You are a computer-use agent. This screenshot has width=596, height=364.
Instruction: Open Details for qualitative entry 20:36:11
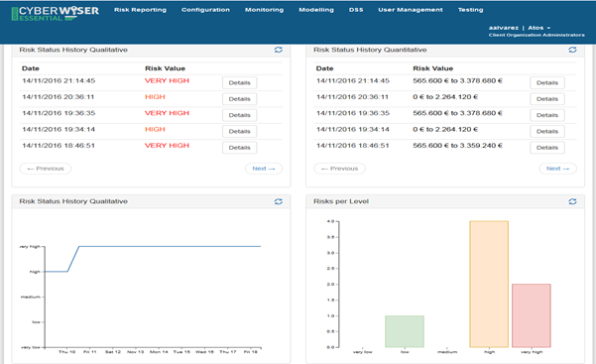pyautogui.click(x=239, y=99)
